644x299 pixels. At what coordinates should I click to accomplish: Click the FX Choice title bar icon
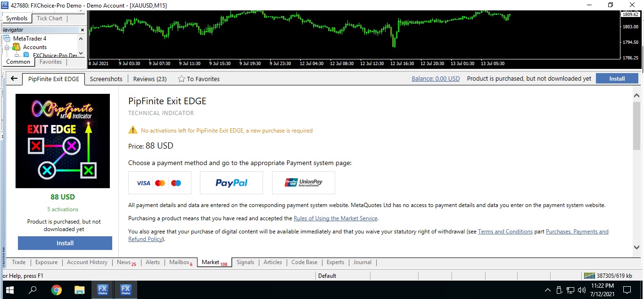coord(5,5)
